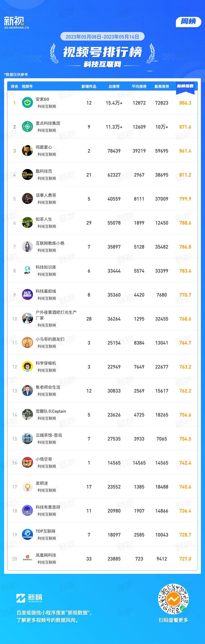This screenshot has width=205, height=644.
Task: Click the 科学穿梭机 cartoon avatar
Action: [x=27, y=367]
